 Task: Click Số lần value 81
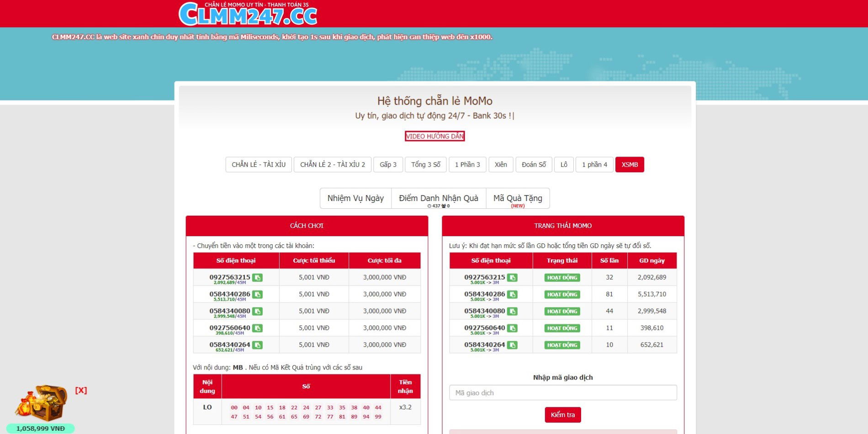coord(609,294)
